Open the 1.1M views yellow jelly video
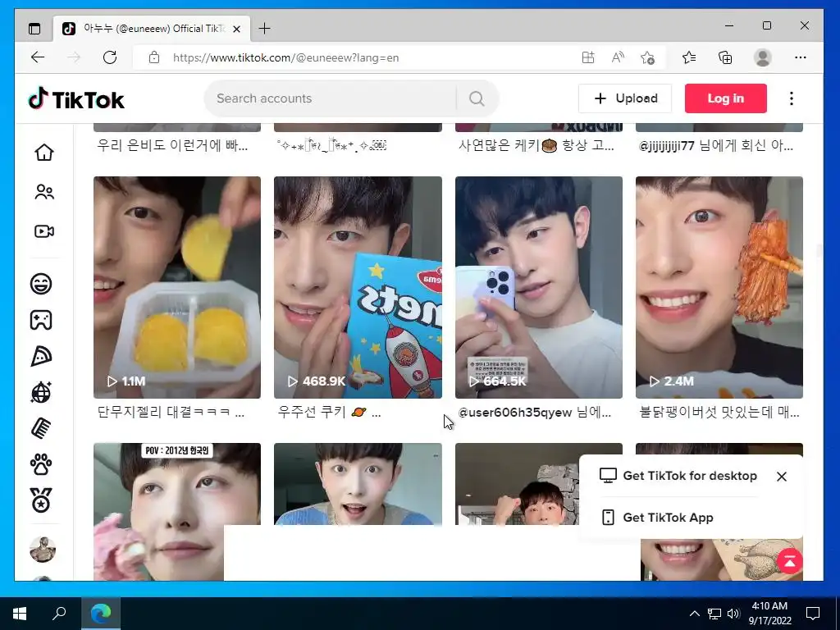This screenshot has height=630, width=840. [177, 287]
